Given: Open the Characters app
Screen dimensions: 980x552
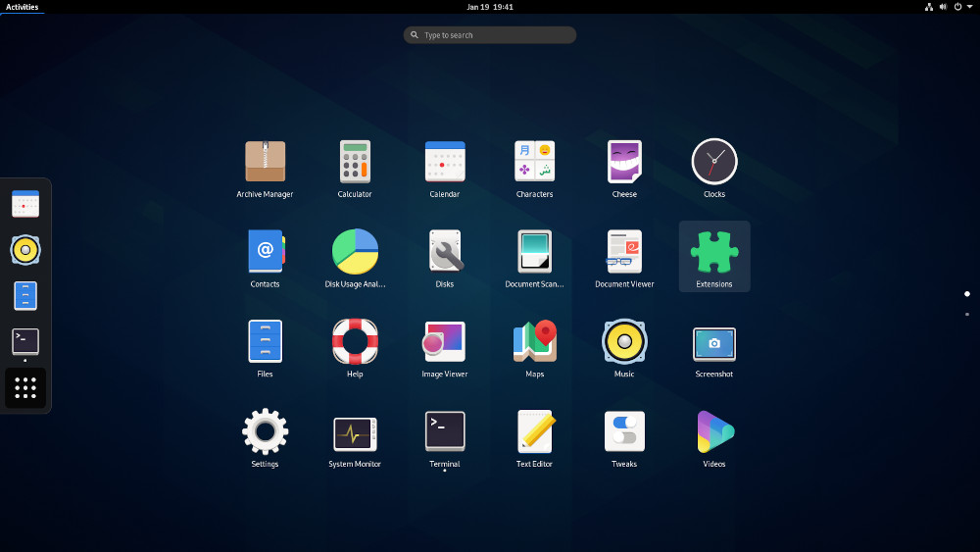Looking at the screenshot, I should pos(534,168).
